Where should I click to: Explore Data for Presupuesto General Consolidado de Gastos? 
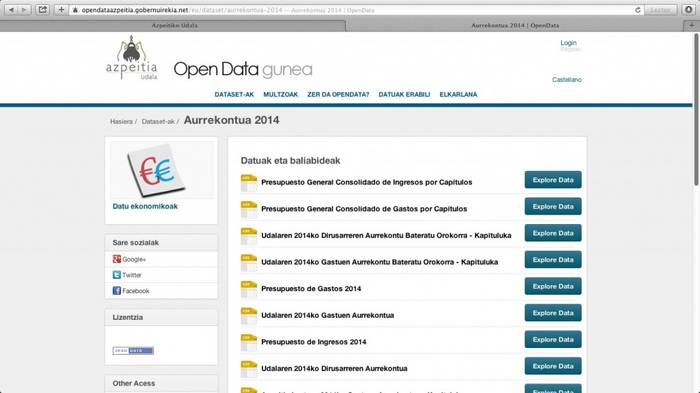pos(553,206)
